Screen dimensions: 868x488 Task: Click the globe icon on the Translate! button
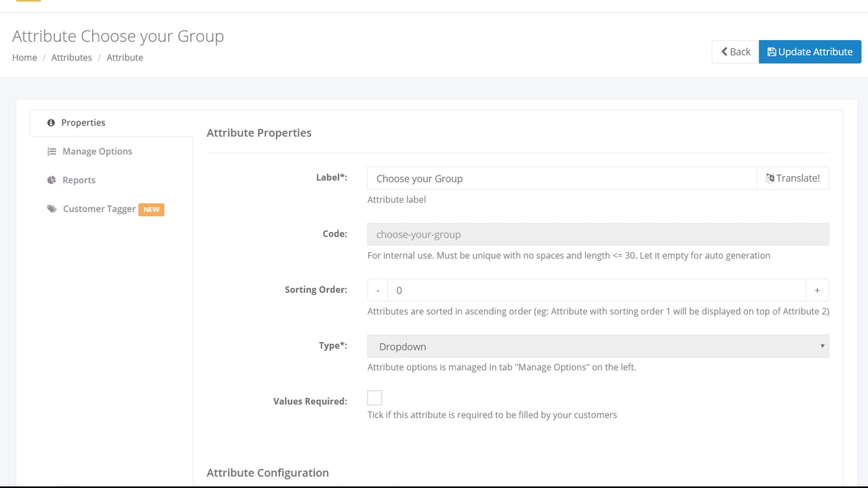click(x=770, y=178)
